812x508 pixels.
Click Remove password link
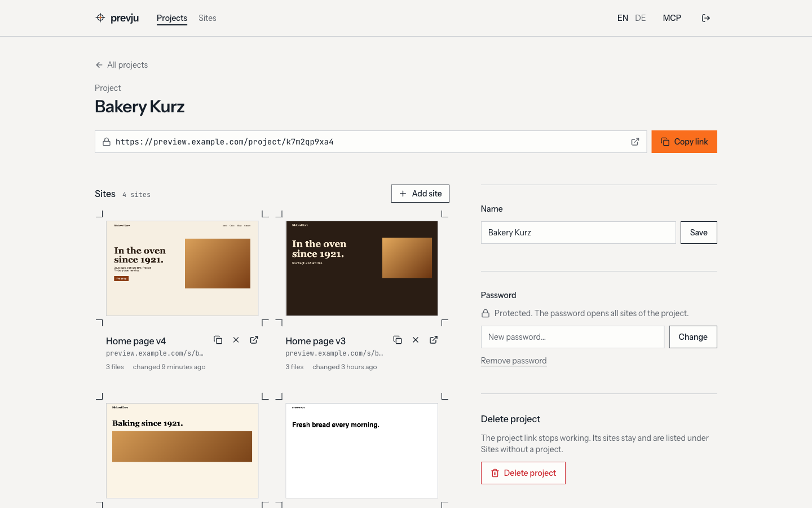click(514, 361)
